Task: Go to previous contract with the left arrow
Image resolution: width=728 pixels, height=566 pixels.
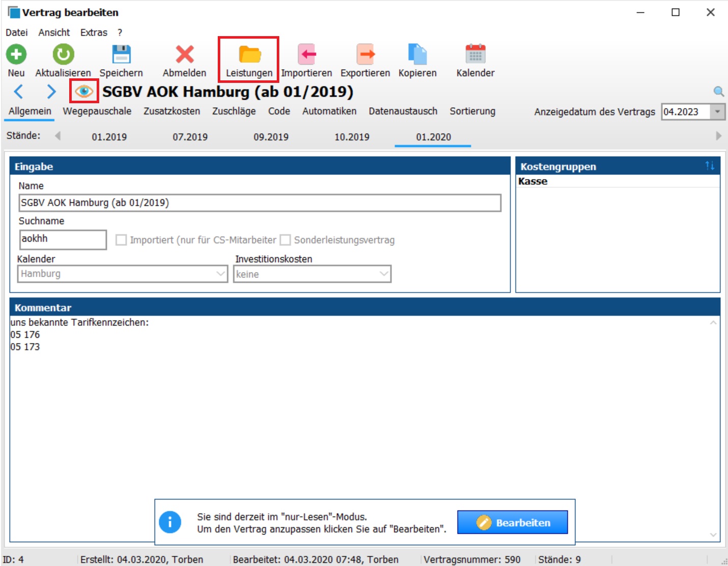Action: (18, 92)
